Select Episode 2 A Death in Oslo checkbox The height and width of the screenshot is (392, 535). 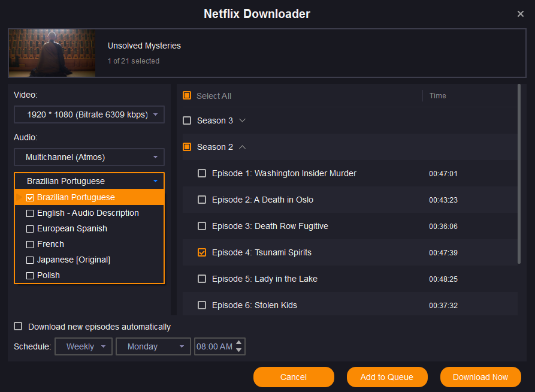pyautogui.click(x=202, y=200)
